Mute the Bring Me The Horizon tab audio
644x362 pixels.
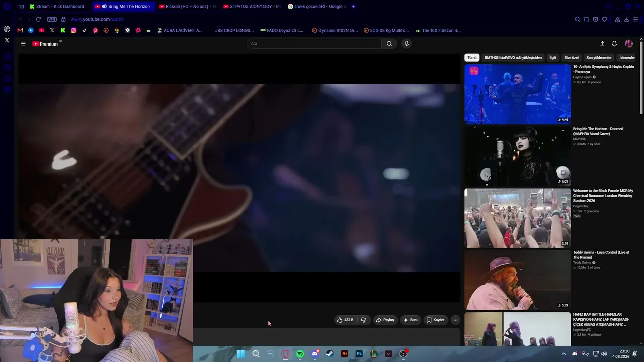coord(104,6)
